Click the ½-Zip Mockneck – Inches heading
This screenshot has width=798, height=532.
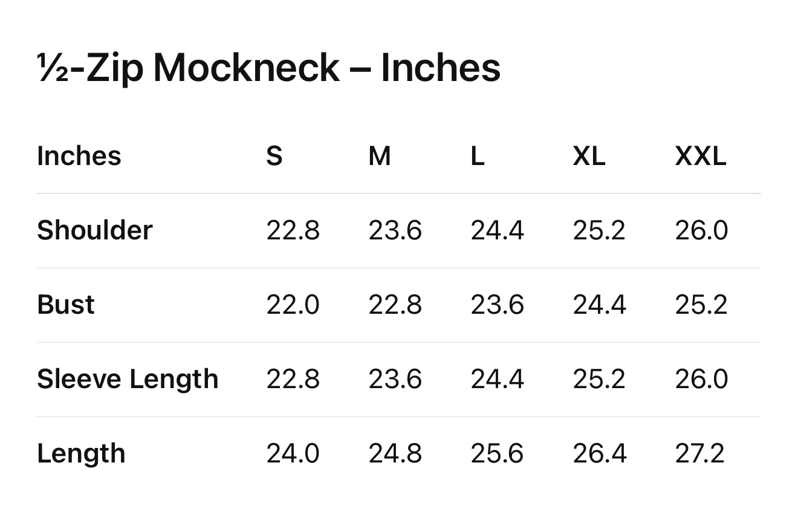click(x=268, y=68)
